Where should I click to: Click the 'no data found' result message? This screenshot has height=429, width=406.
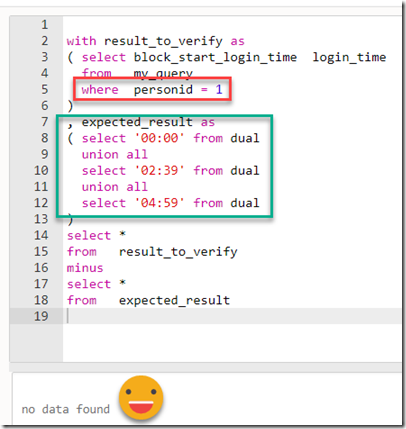click(x=66, y=409)
